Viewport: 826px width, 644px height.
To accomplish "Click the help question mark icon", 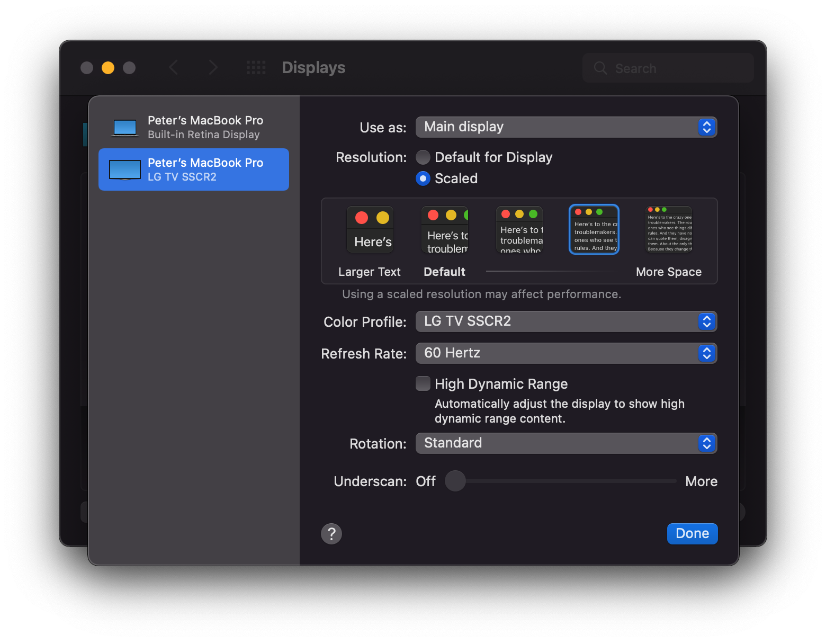I will (x=331, y=533).
